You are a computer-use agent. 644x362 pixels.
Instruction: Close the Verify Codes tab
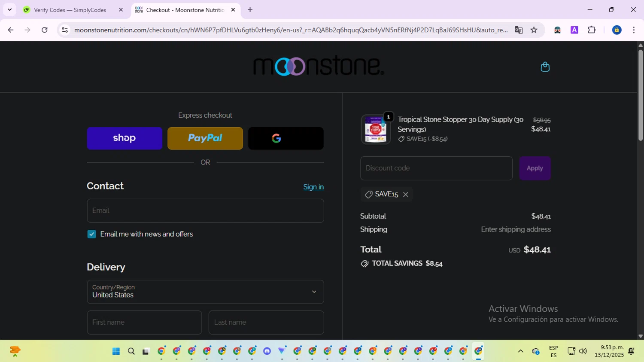(x=121, y=10)
